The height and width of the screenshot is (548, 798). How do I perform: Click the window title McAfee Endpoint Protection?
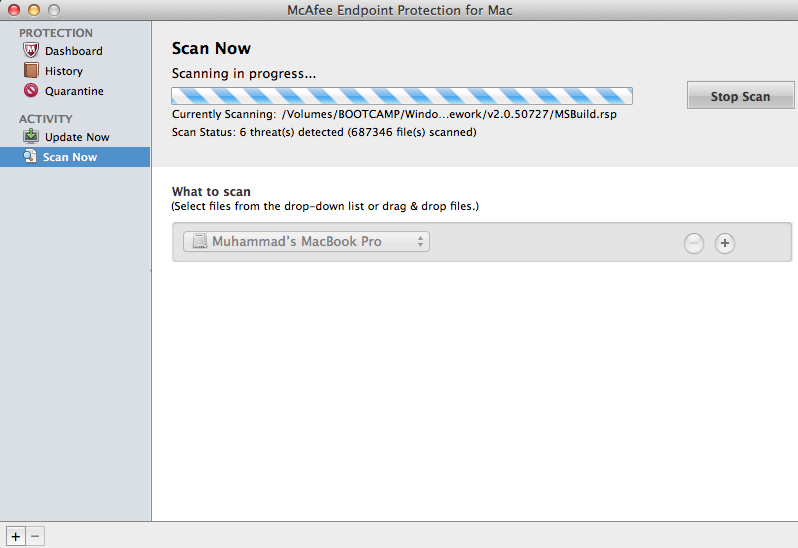point(400,10)
